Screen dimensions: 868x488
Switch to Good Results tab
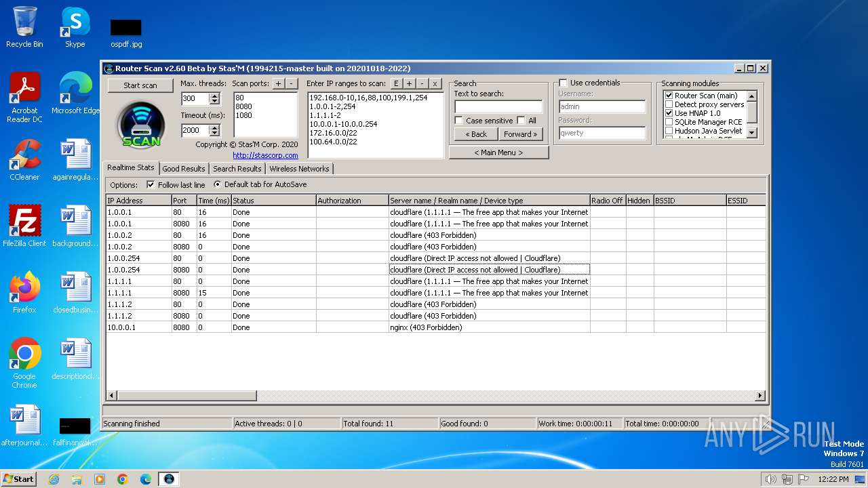[x=183, y=169]
